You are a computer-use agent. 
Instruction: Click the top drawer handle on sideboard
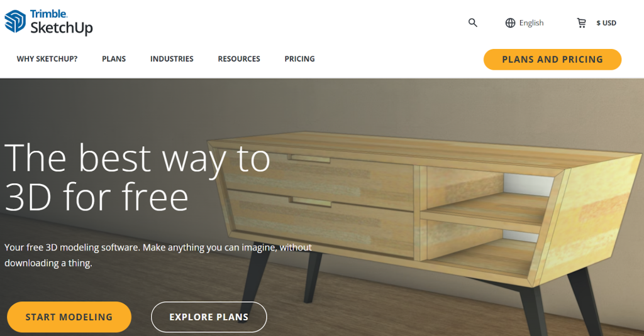[x=311, y=159]
